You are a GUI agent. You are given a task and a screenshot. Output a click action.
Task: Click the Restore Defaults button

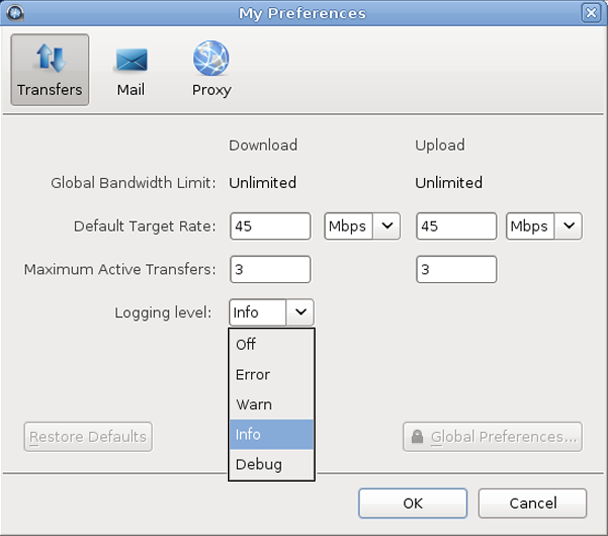(88, 437)
